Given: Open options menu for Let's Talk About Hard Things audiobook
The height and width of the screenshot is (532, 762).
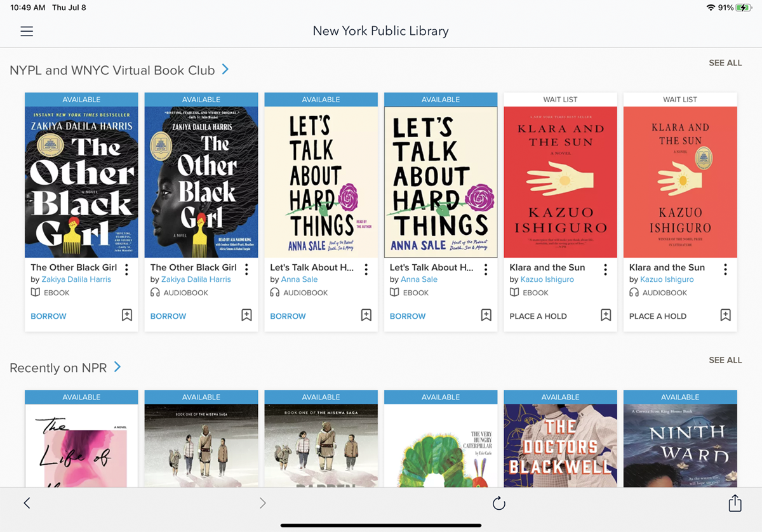Looking at the screenshot, I should tap(366, 270).
